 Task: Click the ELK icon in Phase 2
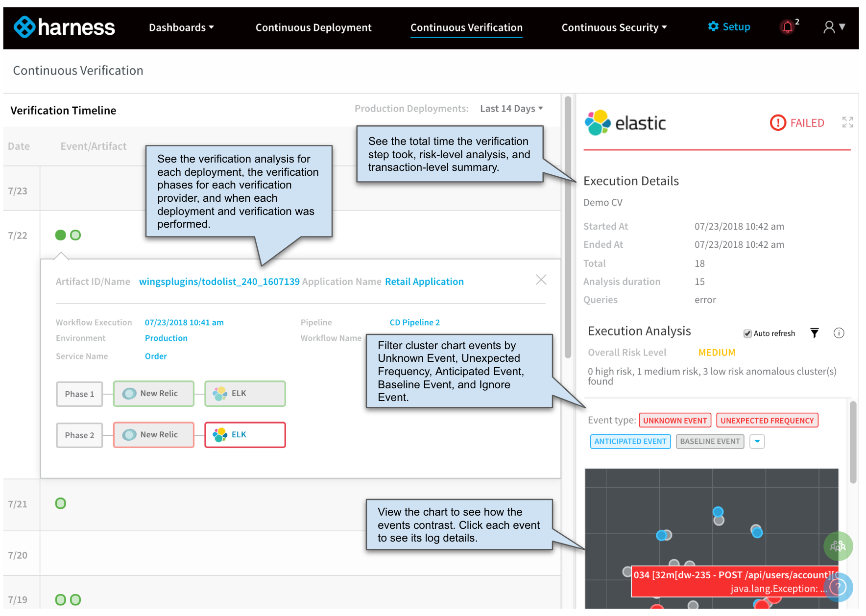coord(220,434)
